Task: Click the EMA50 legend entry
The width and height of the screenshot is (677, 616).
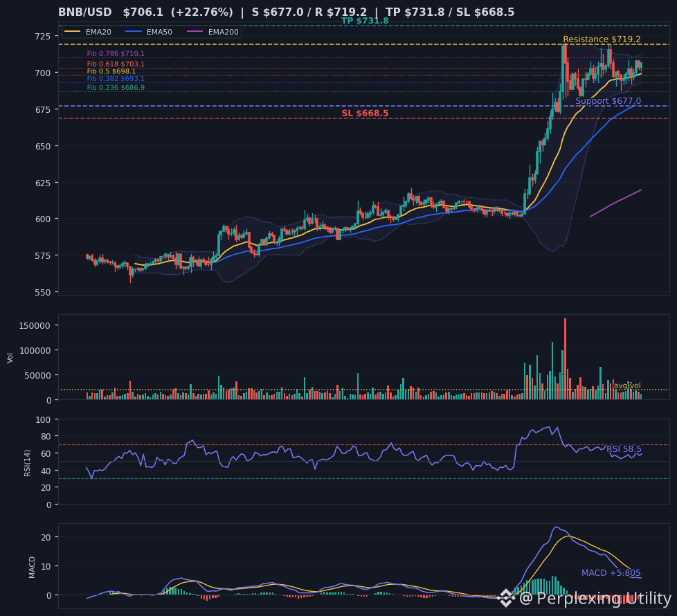Action: (149, 32)
